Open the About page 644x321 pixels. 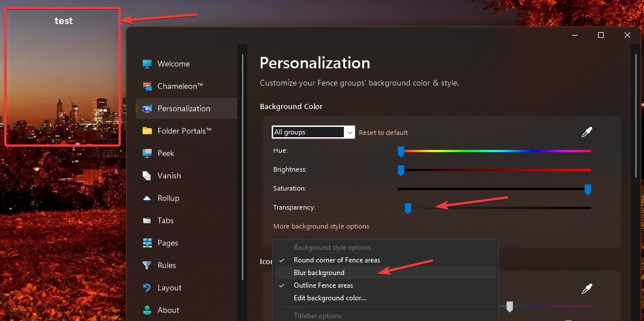[x=168, y=310]
